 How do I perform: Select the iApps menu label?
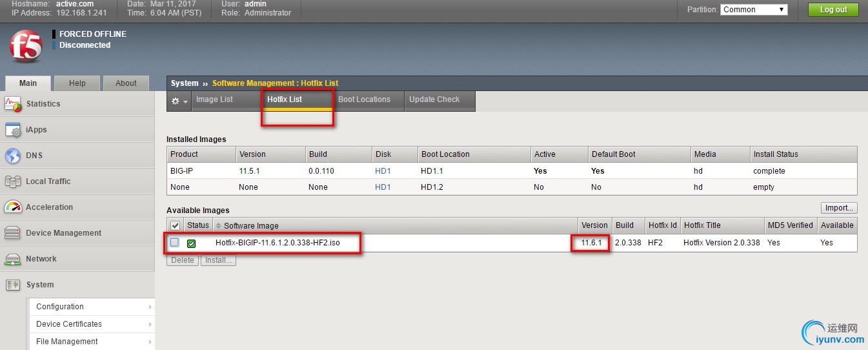click(36, 130)
